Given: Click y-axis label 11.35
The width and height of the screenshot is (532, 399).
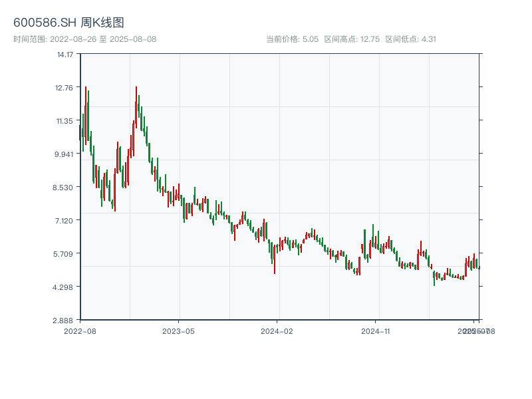Looking at the screenshot, I should tap(65, 121).
